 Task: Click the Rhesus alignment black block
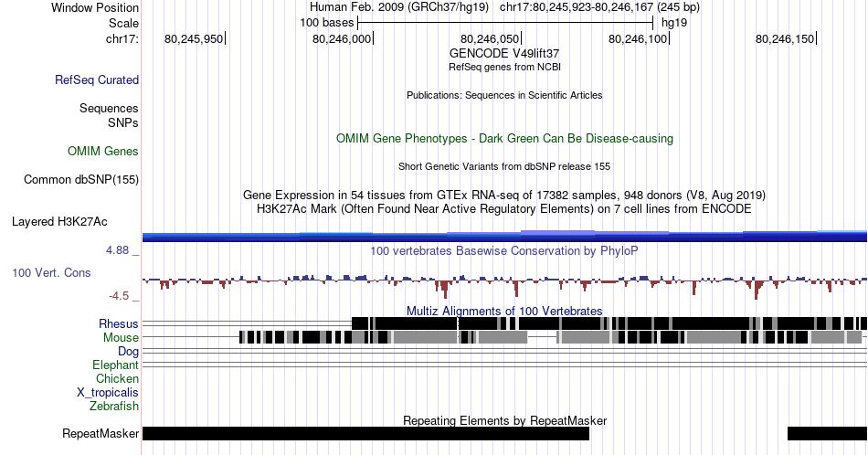click(x=609, y=323)
